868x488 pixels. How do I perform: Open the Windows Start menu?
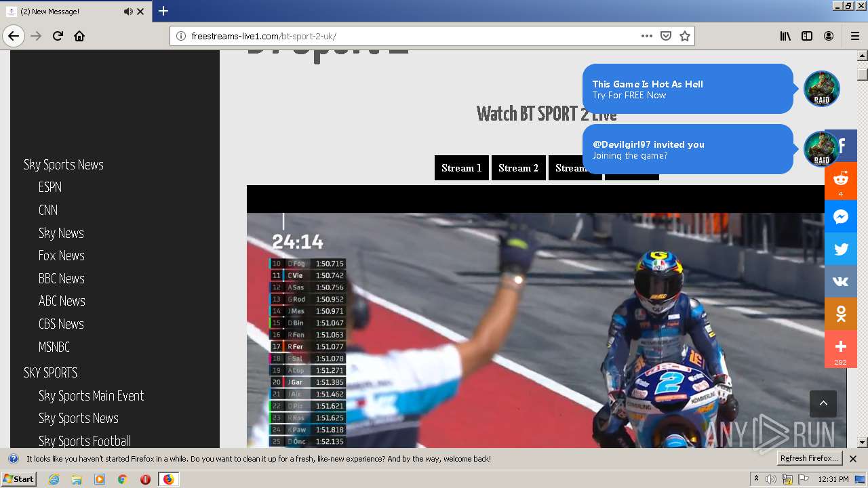(18, 479)
